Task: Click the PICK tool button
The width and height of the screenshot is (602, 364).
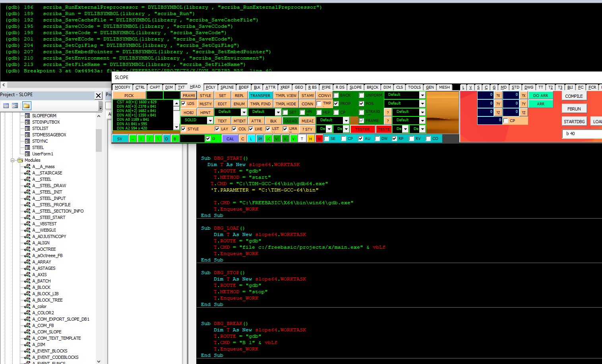Action: [x=128, y=95]
